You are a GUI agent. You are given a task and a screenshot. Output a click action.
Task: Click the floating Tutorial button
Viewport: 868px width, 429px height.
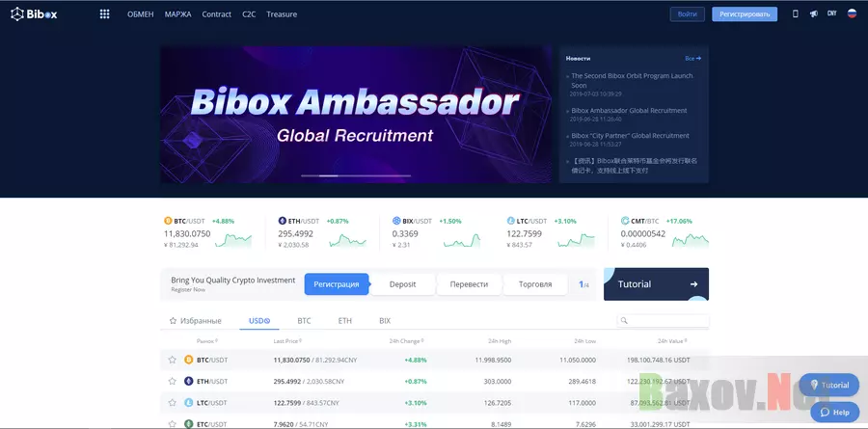point(829,386)
